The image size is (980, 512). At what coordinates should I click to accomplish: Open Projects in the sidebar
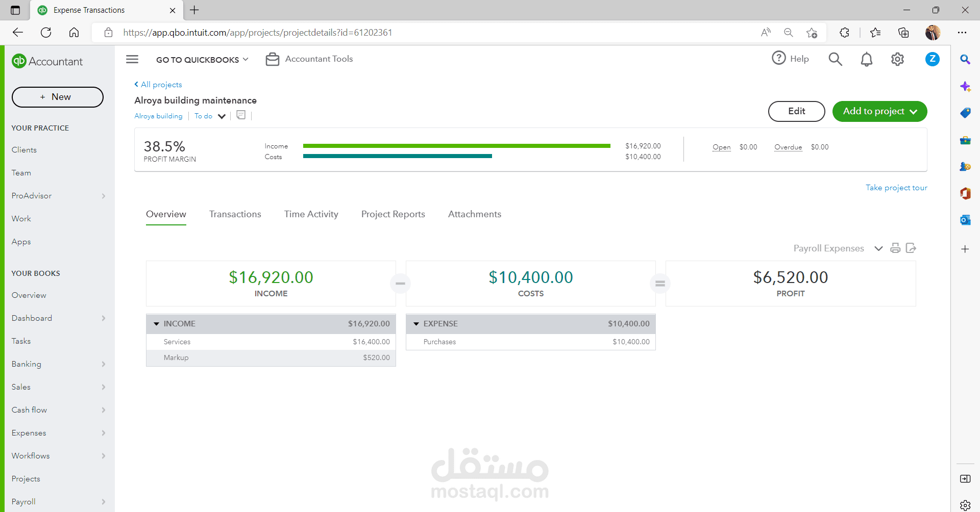(x=26, y=479)
